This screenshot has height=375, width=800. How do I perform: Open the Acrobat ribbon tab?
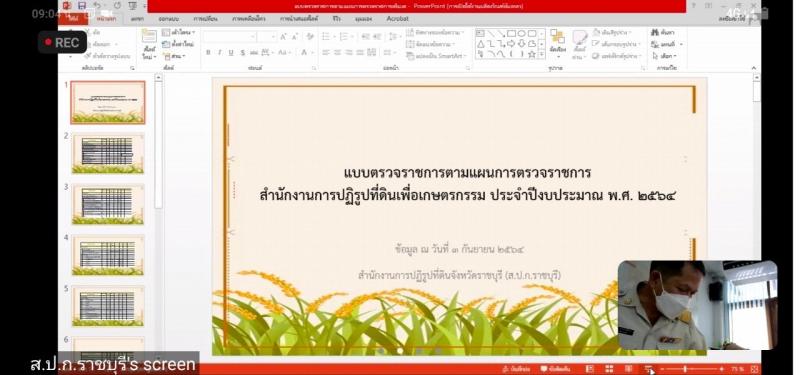tap(397, 19)
